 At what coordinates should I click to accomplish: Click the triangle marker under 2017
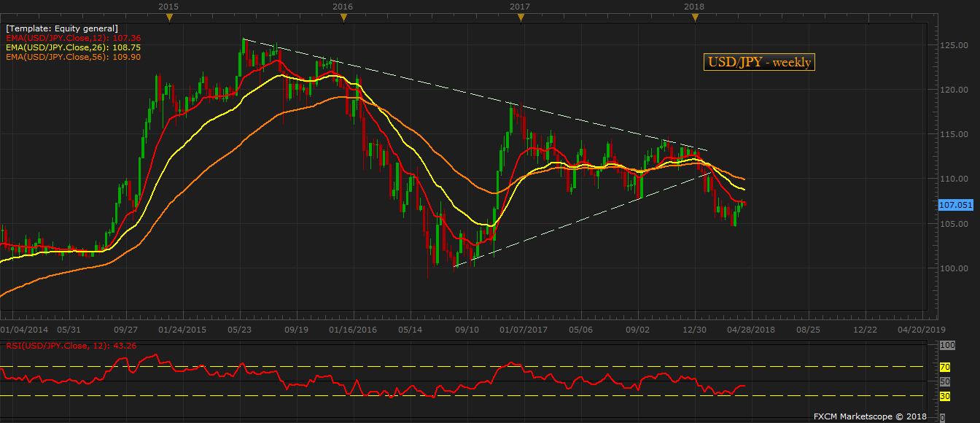(521, 18)
